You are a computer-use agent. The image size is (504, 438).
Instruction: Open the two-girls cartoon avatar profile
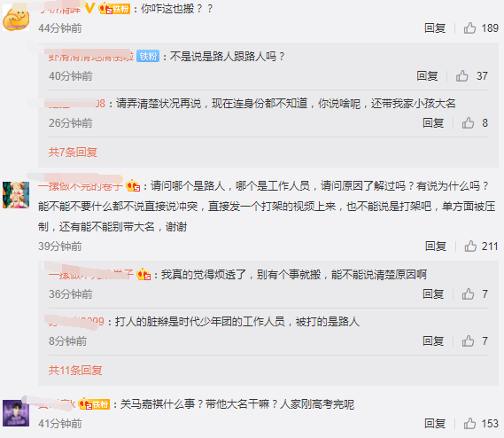point(16,195)
